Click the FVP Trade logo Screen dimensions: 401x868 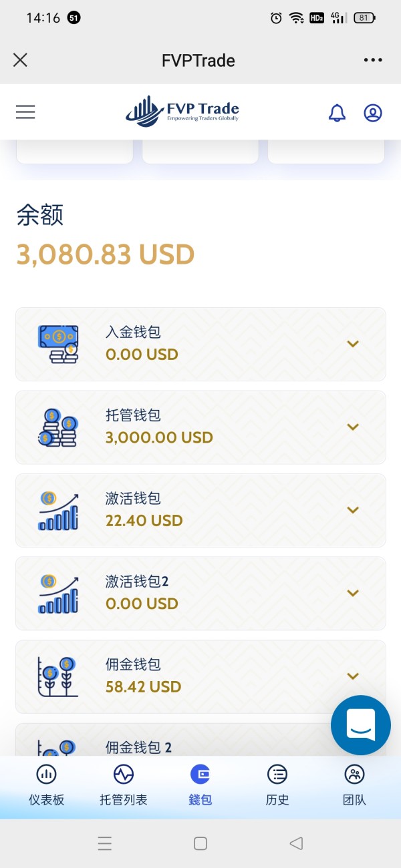coord(182,112)
